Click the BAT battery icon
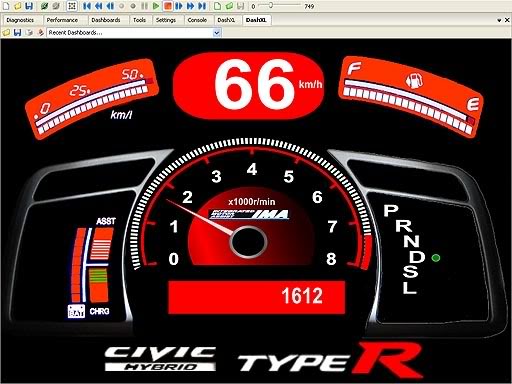 pos(76,311)
